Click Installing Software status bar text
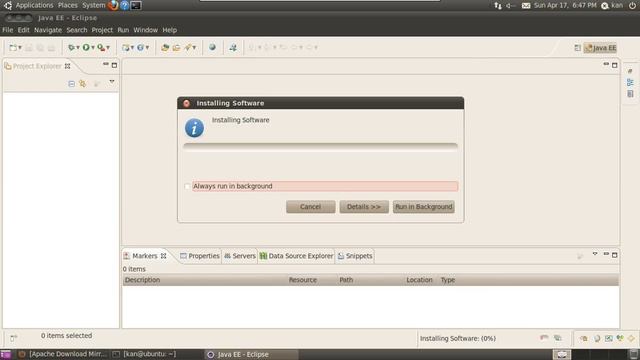The image size is (640, 360). tap(458, 339)
